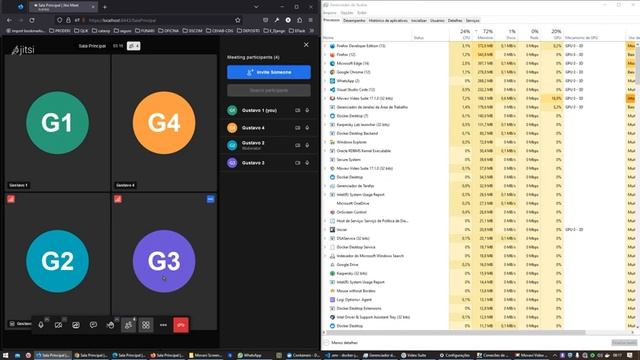Select Gustavo 3 in participants list
This screenshot has width=640, height=360.
click(269, 162)
